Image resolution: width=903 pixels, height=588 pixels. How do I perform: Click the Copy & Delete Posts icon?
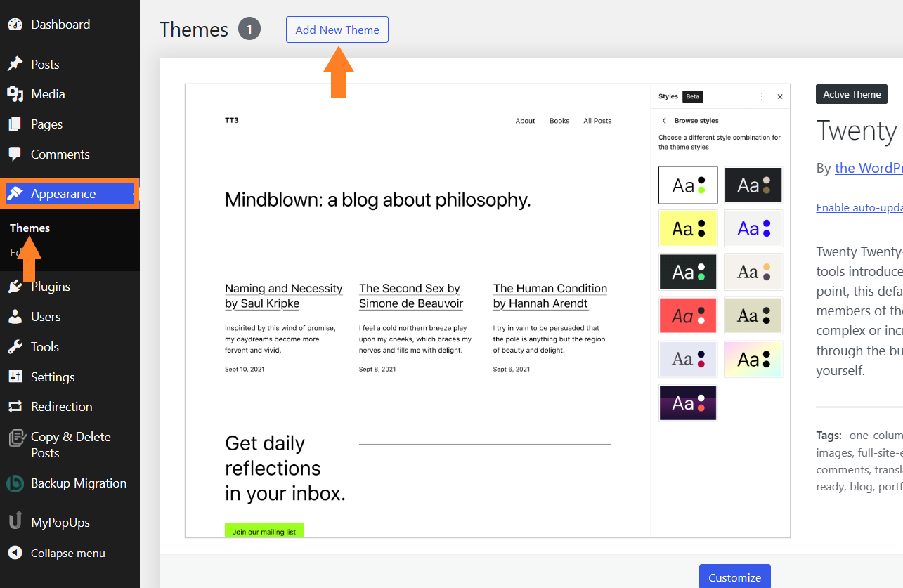(16, 438)
